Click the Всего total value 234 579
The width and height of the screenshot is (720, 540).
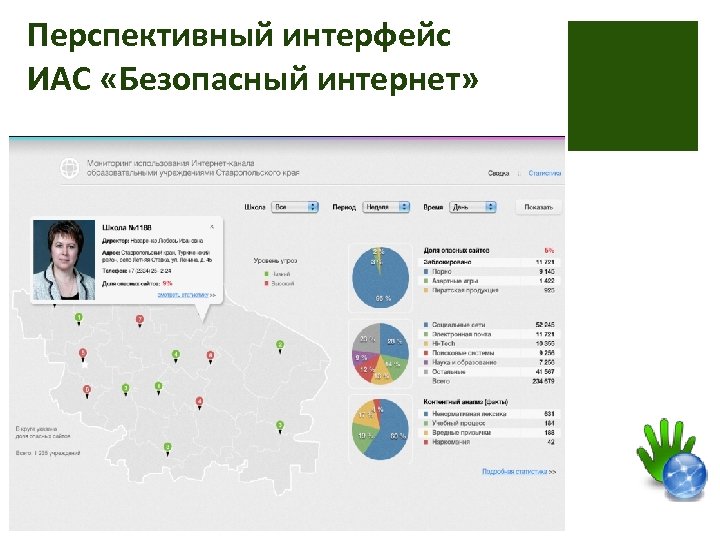click(x=543, y=381)
